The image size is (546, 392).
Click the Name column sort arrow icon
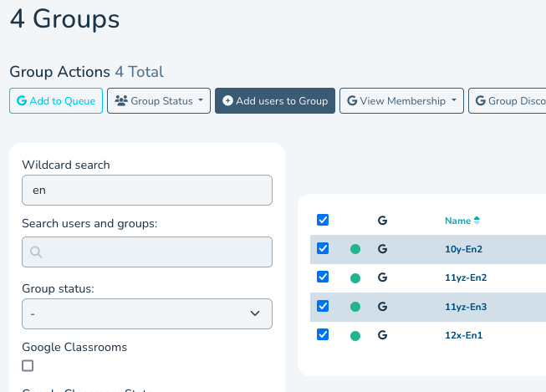(477, 221)
